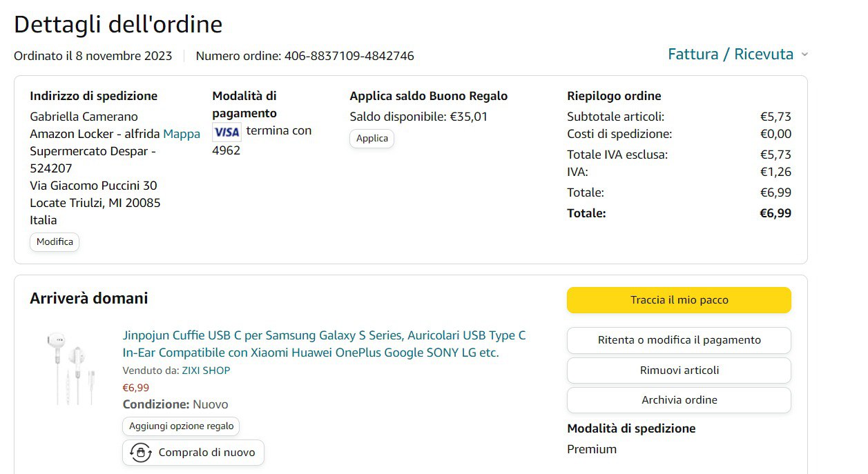Image resolution: width=868 pixels, height=474 pixels.
Task: Select Ritenta o modifica il pagamento
Action: 679,340
